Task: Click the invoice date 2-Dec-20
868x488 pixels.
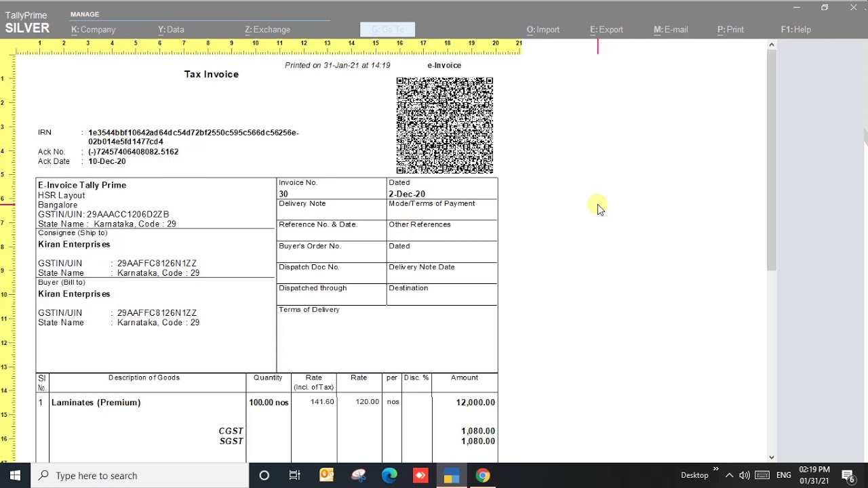Action: point(407,194)
